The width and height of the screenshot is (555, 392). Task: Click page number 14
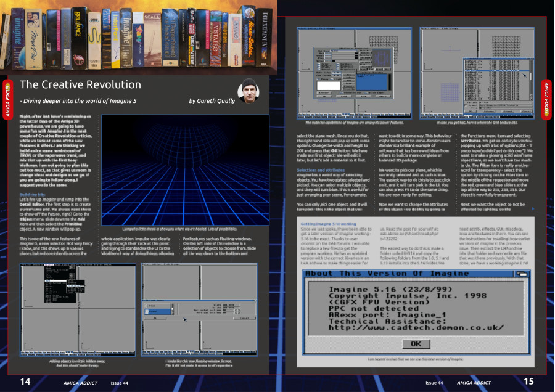tap(25, 382)
